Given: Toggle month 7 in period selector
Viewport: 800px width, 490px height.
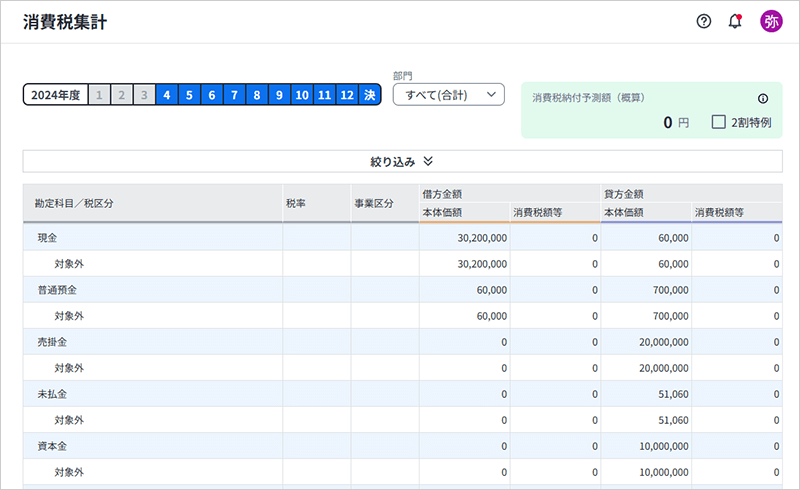Looking at the screenshot, I should [x=234, y=95].
